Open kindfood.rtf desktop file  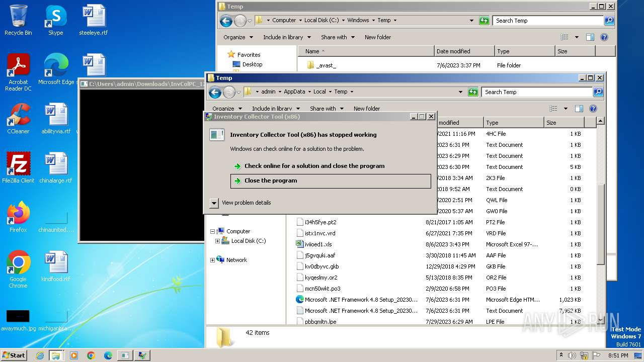pos(56,266)
